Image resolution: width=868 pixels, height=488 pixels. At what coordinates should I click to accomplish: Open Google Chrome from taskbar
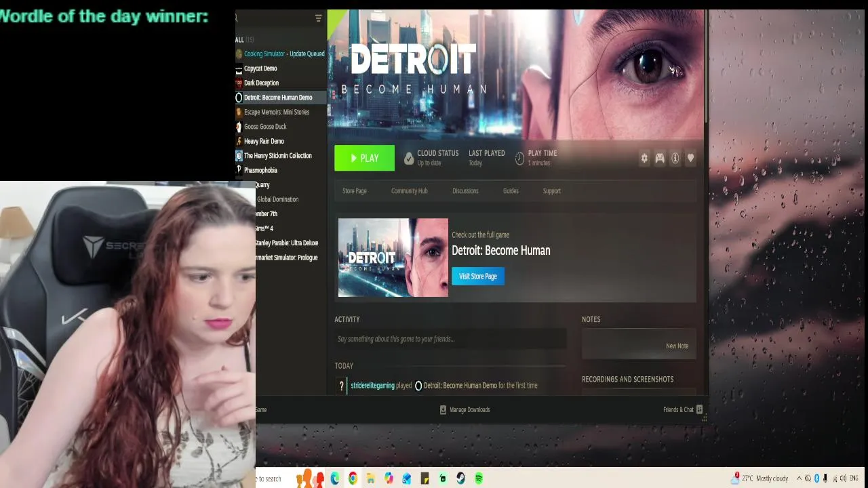pyautogui.click(x=353, y=479)
